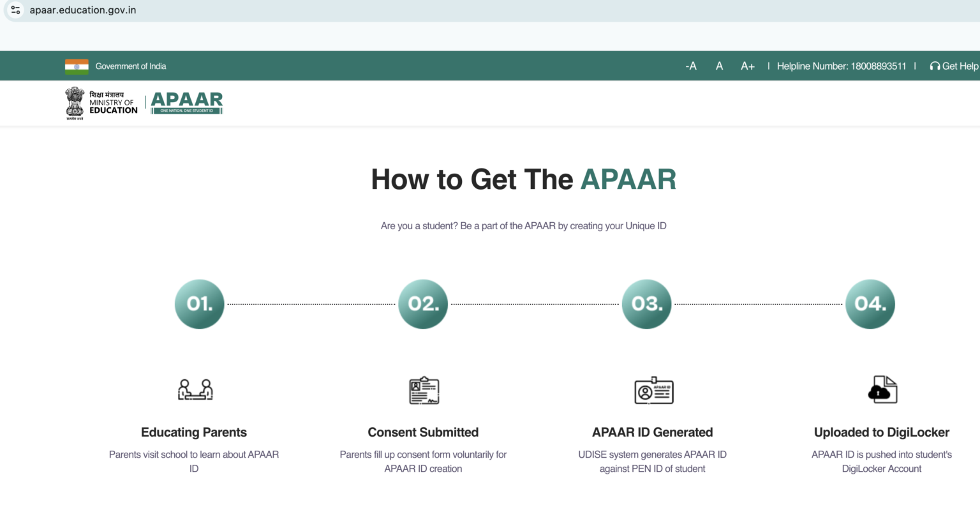This screenshot has width=980, height=512.
Task: Click step circle 01 on the timeline
Action: click(x=199, y=304)
